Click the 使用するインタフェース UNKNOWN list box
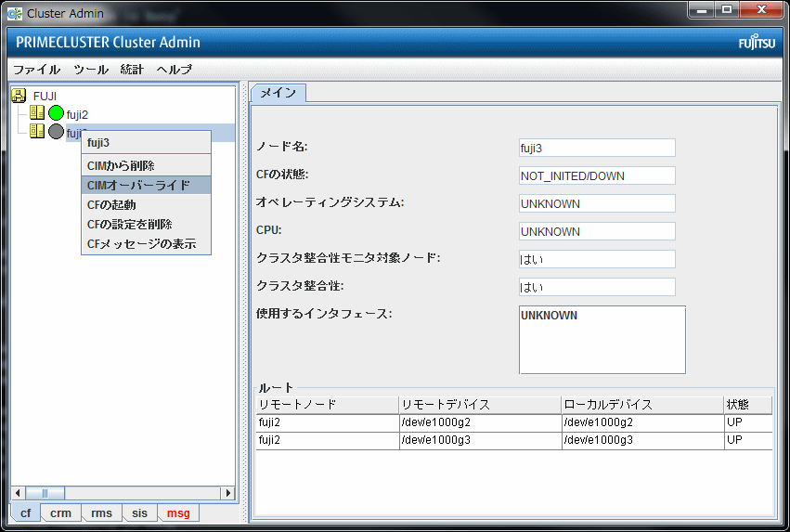This screenshot has height=532, width=790. [602, 340]
